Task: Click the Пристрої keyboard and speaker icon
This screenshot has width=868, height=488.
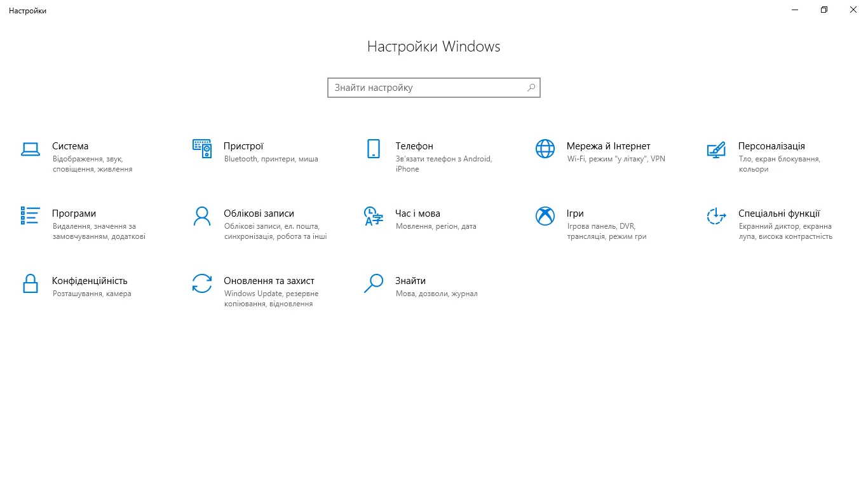Action: pos(202,149)
